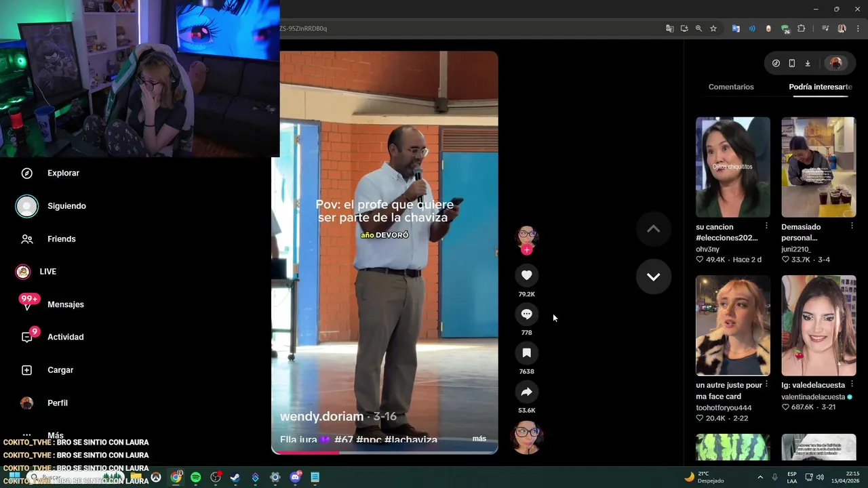Visit the juni2210_ profile link
This screenshot has width=868, height=488.
[x=795, y=249]
